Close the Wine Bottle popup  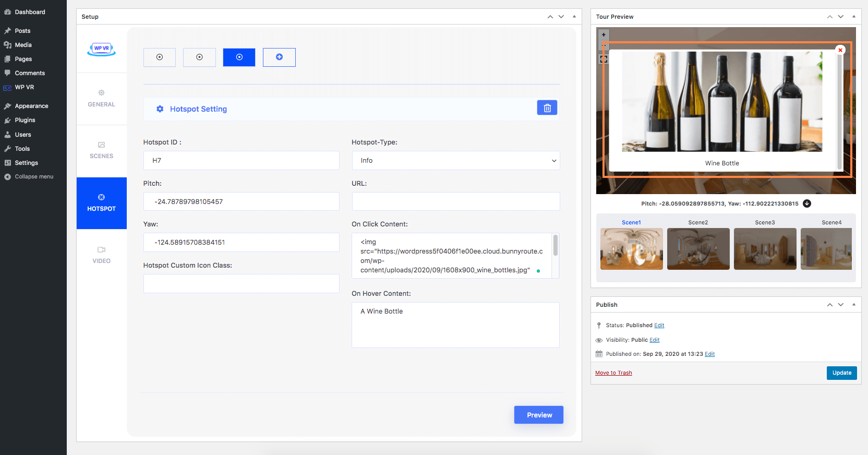pos(840,50)
